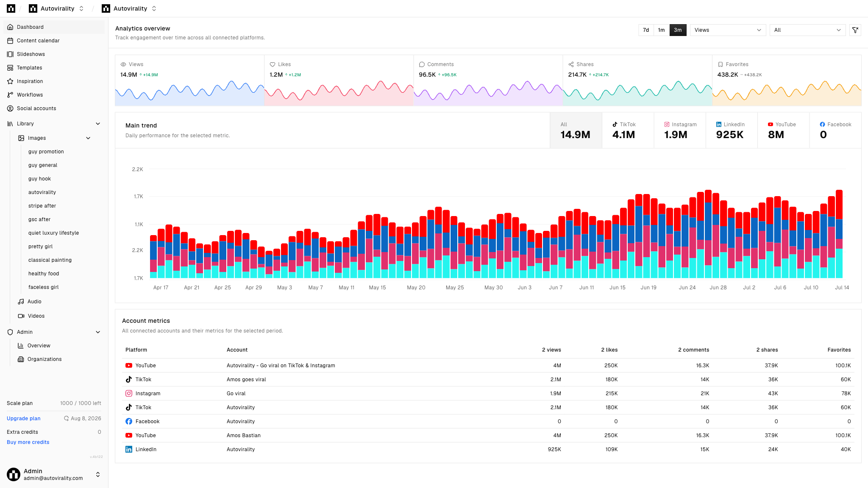The image size is (868, 488).
Task: Select the All platforms tab
Action: click(576, 130)
